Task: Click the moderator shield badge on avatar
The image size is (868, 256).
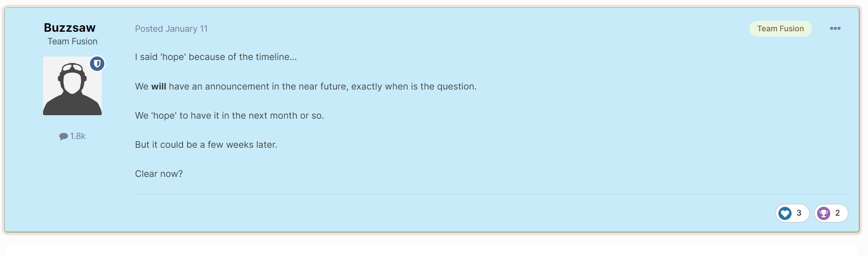Action: pyautogui.click(x=97, y=64)
